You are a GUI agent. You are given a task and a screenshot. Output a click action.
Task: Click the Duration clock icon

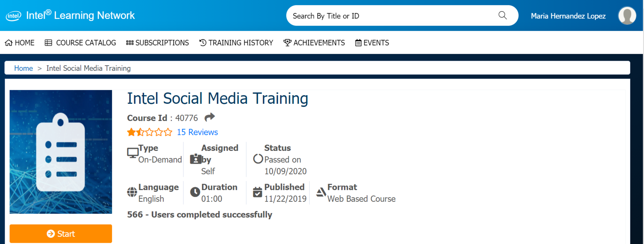tap(195, 192)
